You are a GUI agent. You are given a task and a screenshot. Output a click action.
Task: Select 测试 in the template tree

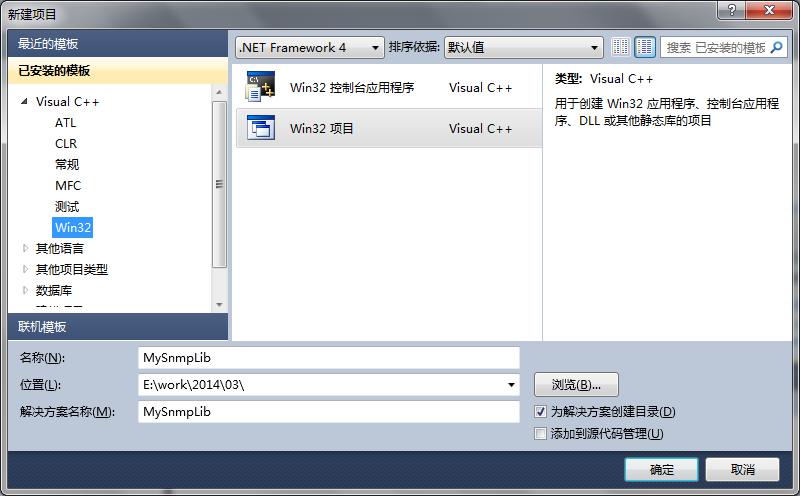67,207
